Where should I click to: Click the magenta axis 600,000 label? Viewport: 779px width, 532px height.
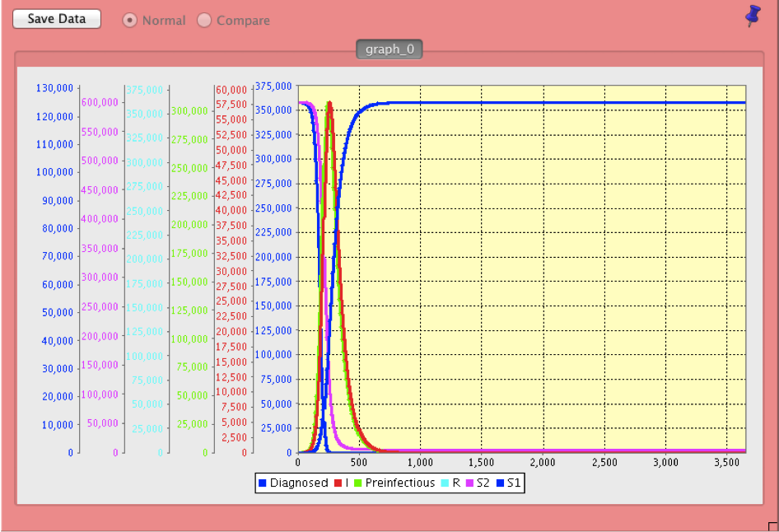(x=100, y=102)
